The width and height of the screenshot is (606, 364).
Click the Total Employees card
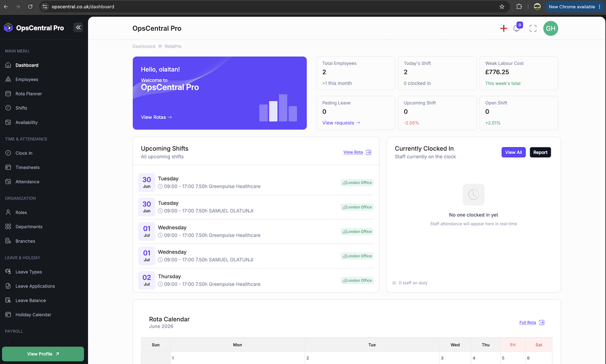coord(356,73)
